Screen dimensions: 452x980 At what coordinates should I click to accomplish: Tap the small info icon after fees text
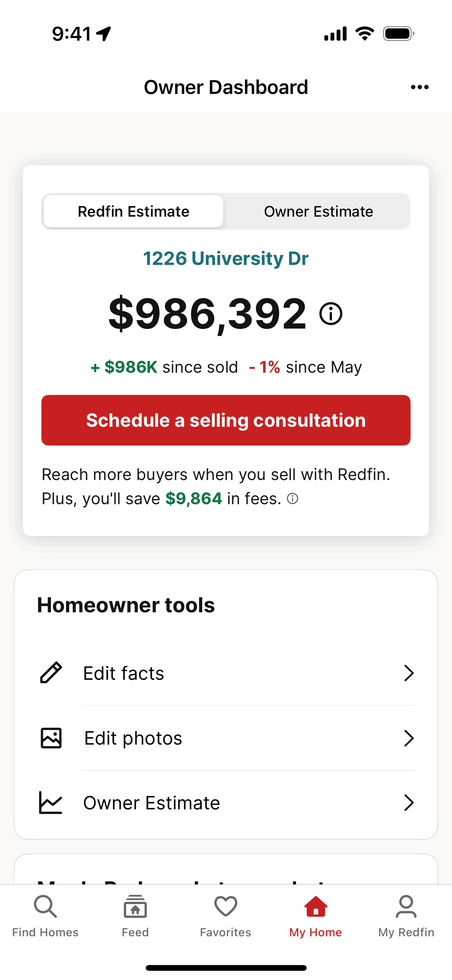[x=293, y=498]
